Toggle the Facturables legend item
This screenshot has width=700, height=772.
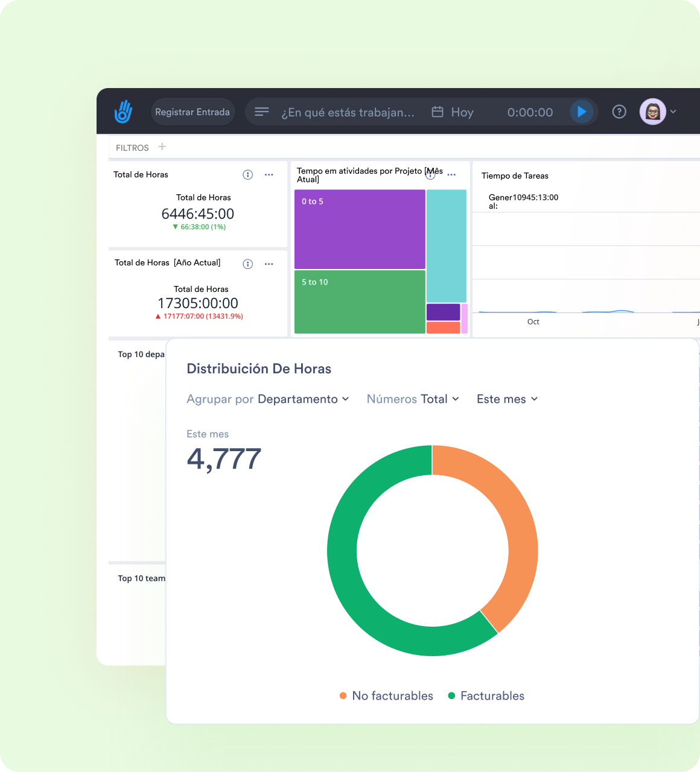[486, 696]
